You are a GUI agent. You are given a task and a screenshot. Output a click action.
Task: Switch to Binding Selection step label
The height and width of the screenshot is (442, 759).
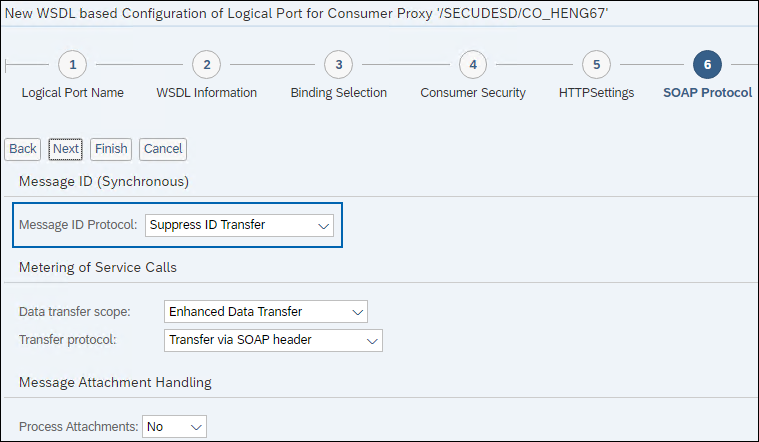click(x=339, y=92)
